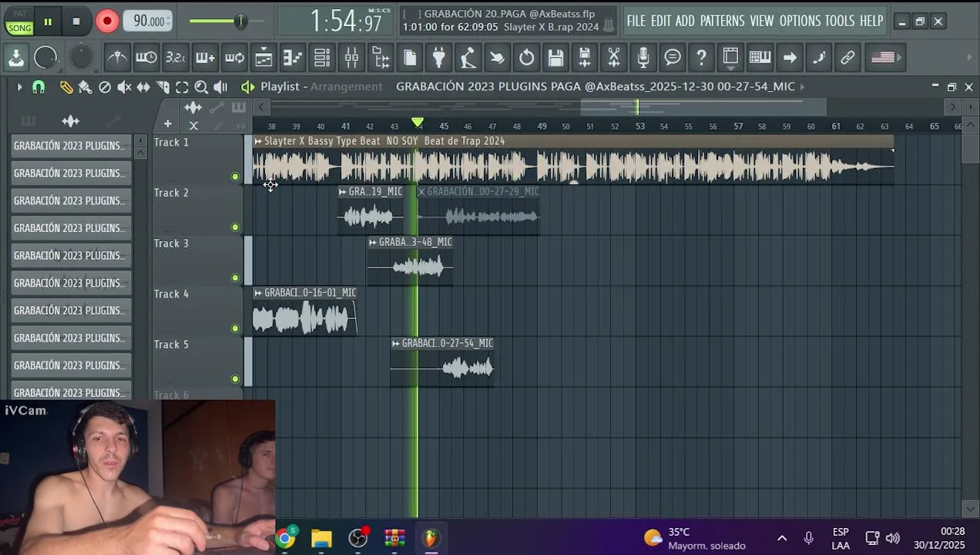980x555 pixels.
Task: Toggle the PAT/SONG mode switch
Action: point(19,22)
